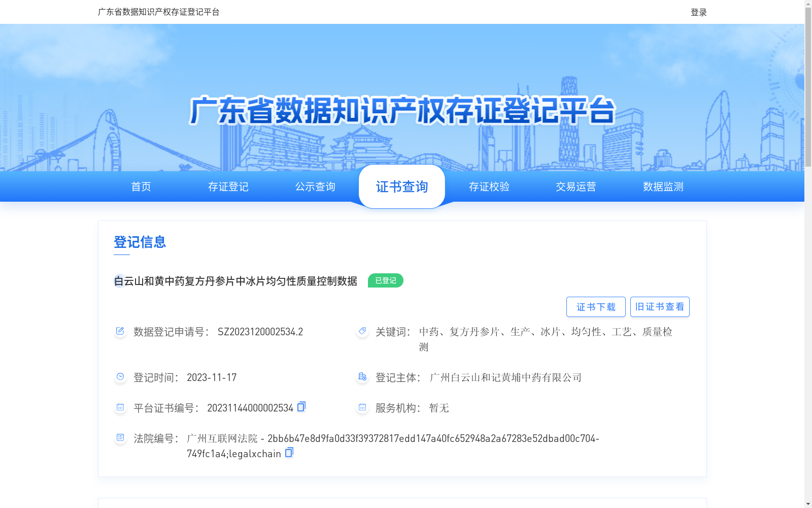Select the active 证书查询 tab
The height and width of the screenshot is (508, 812).
[x=402, y=186]
